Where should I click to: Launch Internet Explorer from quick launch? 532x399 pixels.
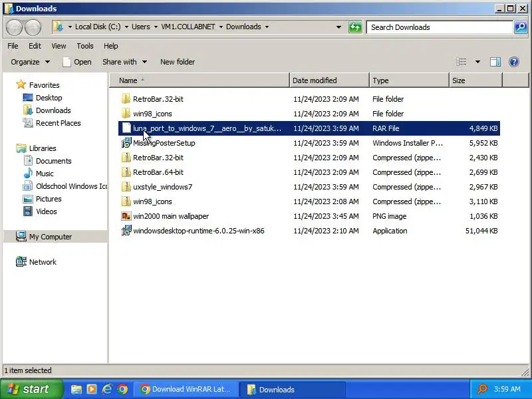[107, 389]
